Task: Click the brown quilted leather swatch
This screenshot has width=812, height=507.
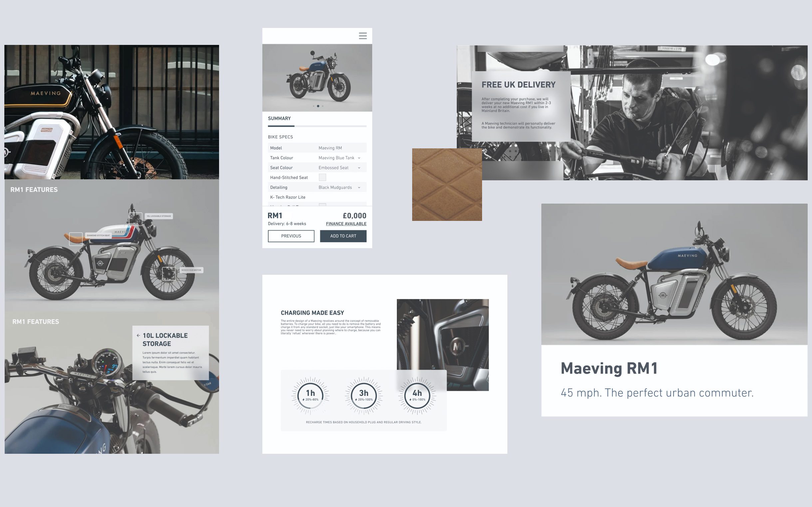Action: (x=447, y=184)
